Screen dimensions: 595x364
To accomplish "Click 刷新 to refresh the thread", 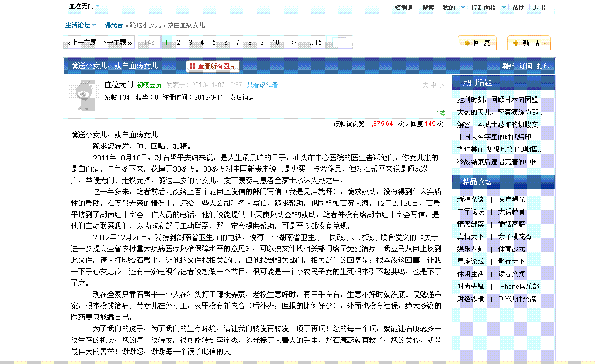I will click(508, 66).
